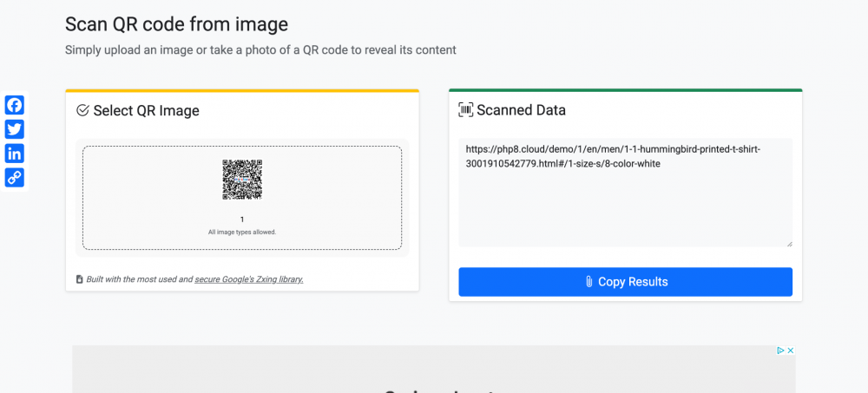Click the 'Select QR Image' panel title
Image resolution: width=868 pixels, height=393 pixels.
146,110
